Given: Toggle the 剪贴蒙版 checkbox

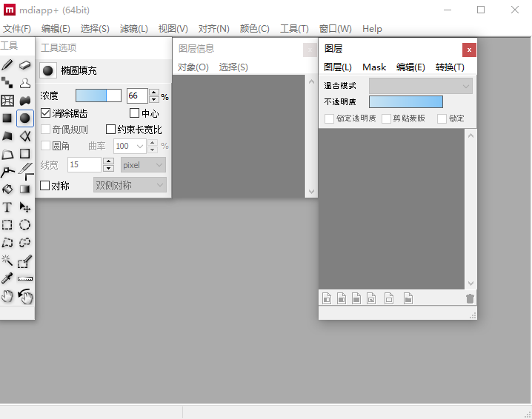Looking at the screenshot, I should coord(387,118).
